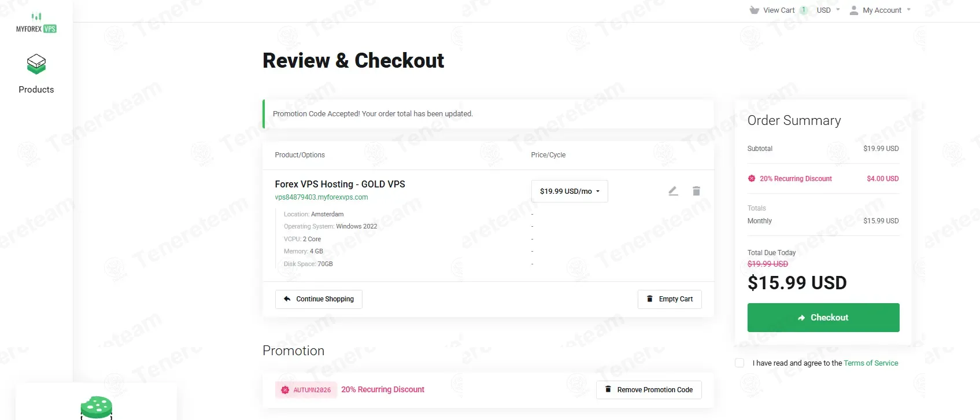Expand the My Account menu
Screen dimensions: 980x420
coord(880,10)
